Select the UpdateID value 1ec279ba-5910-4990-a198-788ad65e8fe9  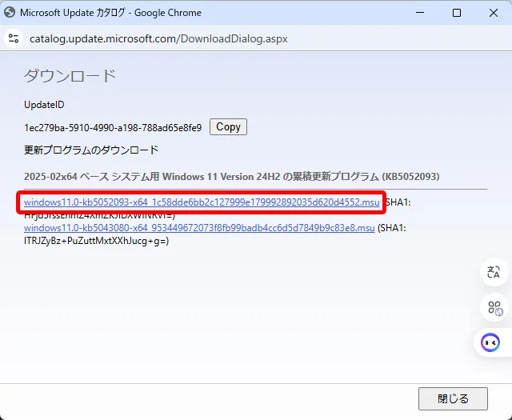113,128
